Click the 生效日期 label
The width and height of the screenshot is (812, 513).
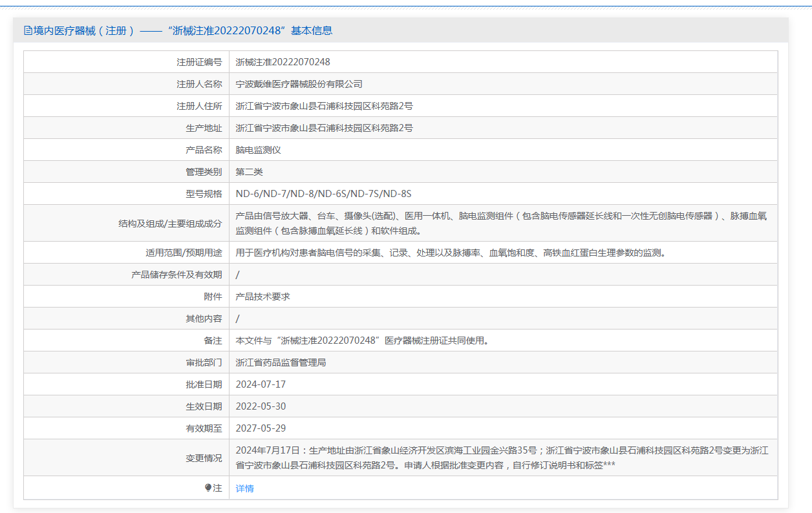(204, 406)
